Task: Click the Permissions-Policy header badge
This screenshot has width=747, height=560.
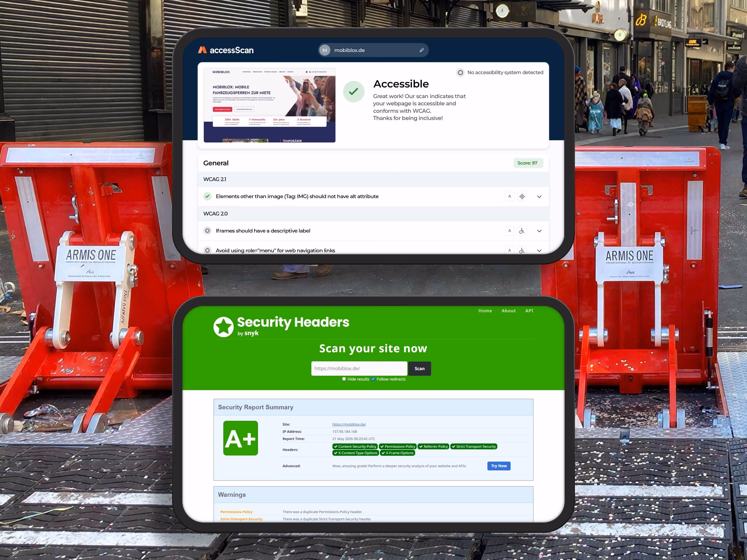Action: point(398,446)
